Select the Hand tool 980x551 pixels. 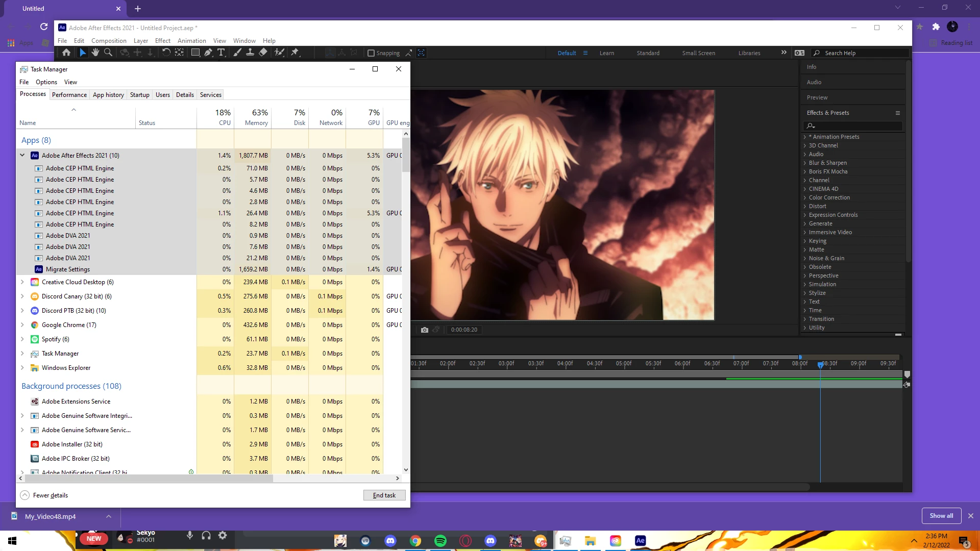(95, 53)
